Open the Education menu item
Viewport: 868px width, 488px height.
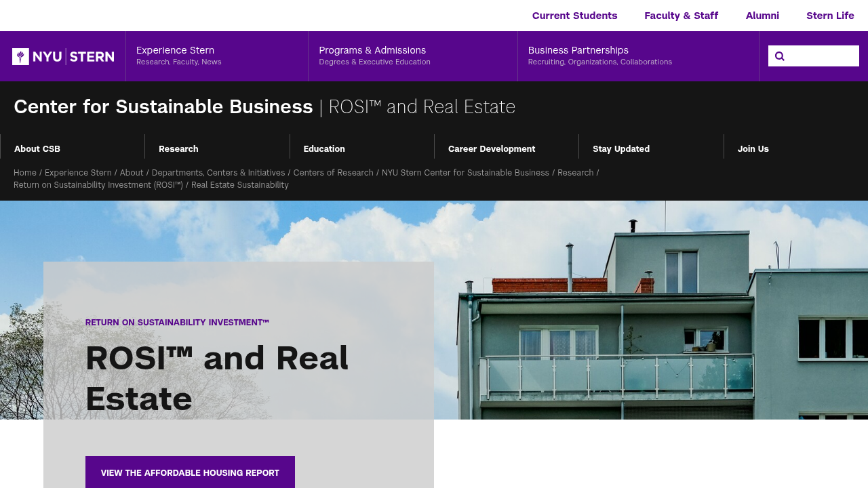click(324, 149)
